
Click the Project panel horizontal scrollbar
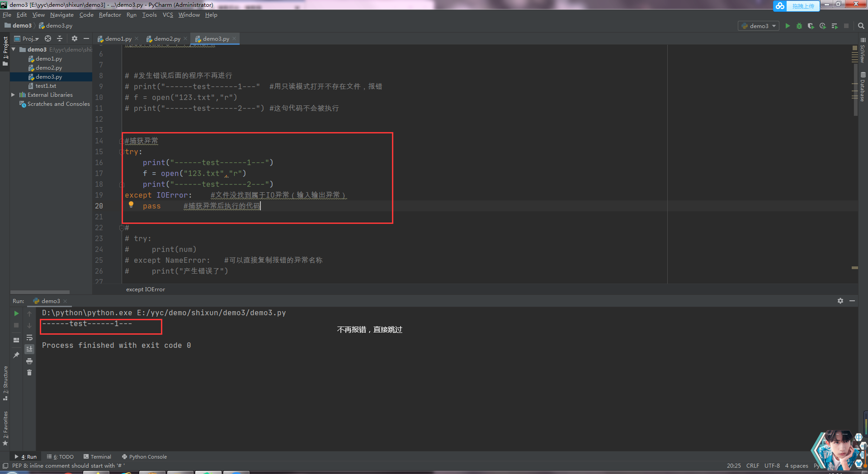(x=40, y=292)
